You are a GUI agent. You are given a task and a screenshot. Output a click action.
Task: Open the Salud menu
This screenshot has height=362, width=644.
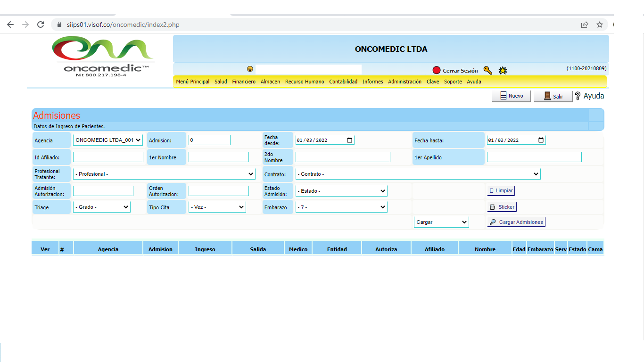click(221, 82)
